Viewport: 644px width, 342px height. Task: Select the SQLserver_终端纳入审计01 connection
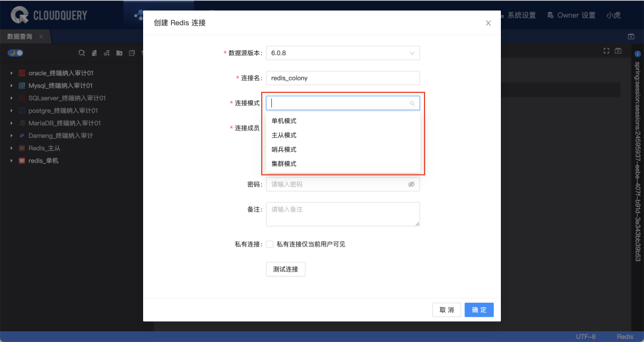click(x=67, y=98)
